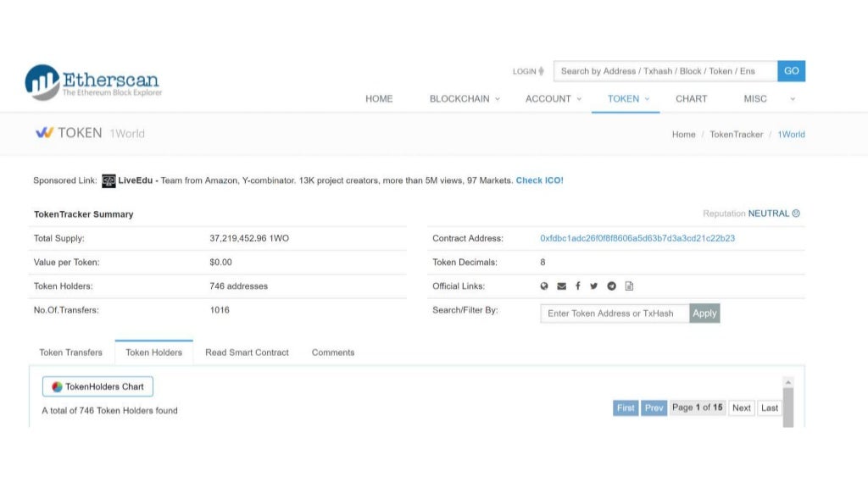Go to the Next page of holders
Screen dimensions: 868x488
tap(741, 408)
